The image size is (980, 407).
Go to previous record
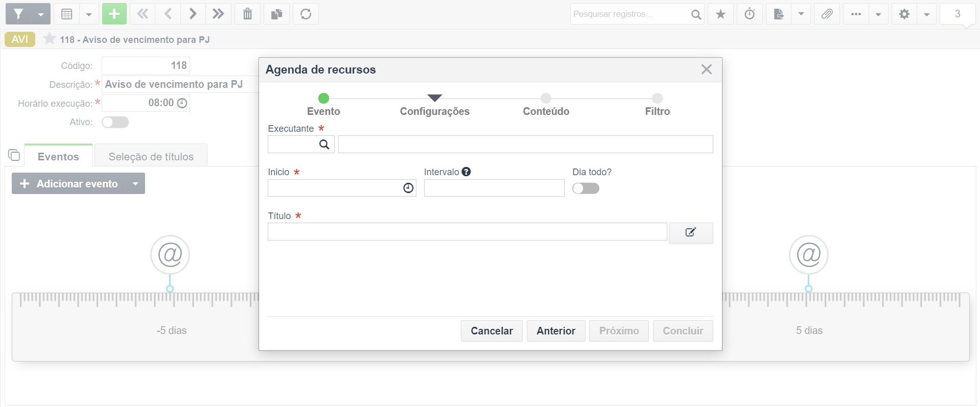(168, 14)
